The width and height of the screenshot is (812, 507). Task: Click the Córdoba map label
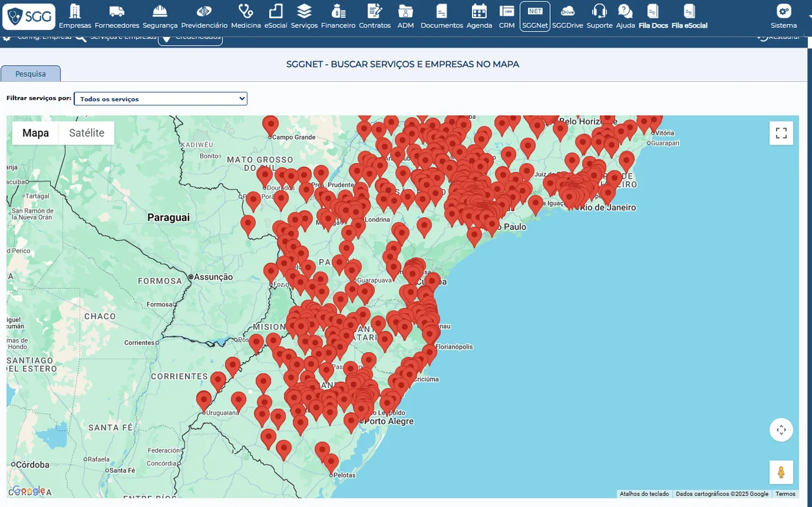click(x=32, y=464)
